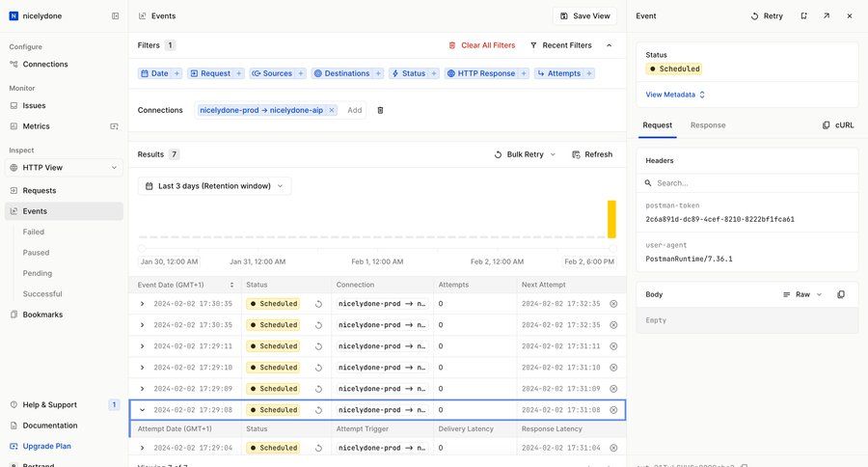Click the yellow bar in events chart
The image size is (868, 467).
pyautogui.click(x=611, y=219)
